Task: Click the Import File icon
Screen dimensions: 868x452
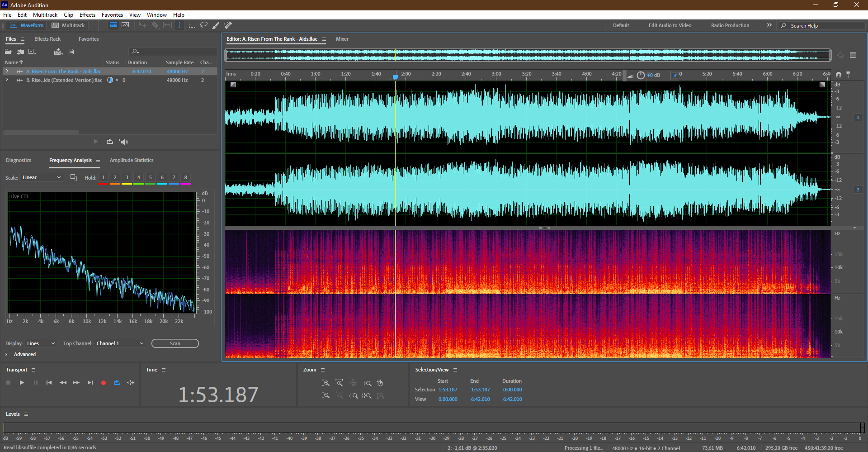Action: 20,52
